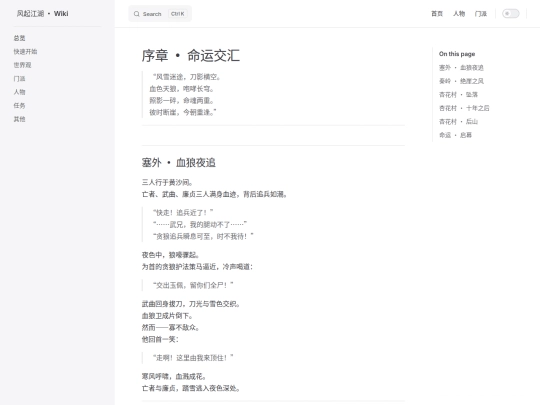Jump to 秦岭 · 绝崖之风 in page outline
The width and height of the screenshot is (540, 405).
[461, 81]
